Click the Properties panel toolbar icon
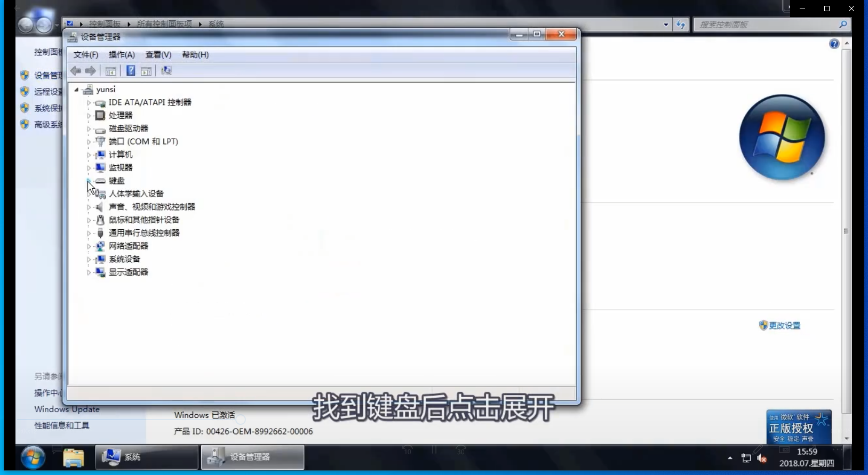The image size is (868, 475). (146, 71)
